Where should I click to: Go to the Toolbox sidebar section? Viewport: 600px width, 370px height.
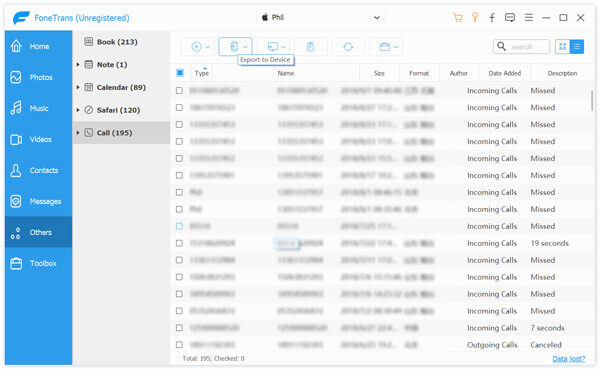38,263
